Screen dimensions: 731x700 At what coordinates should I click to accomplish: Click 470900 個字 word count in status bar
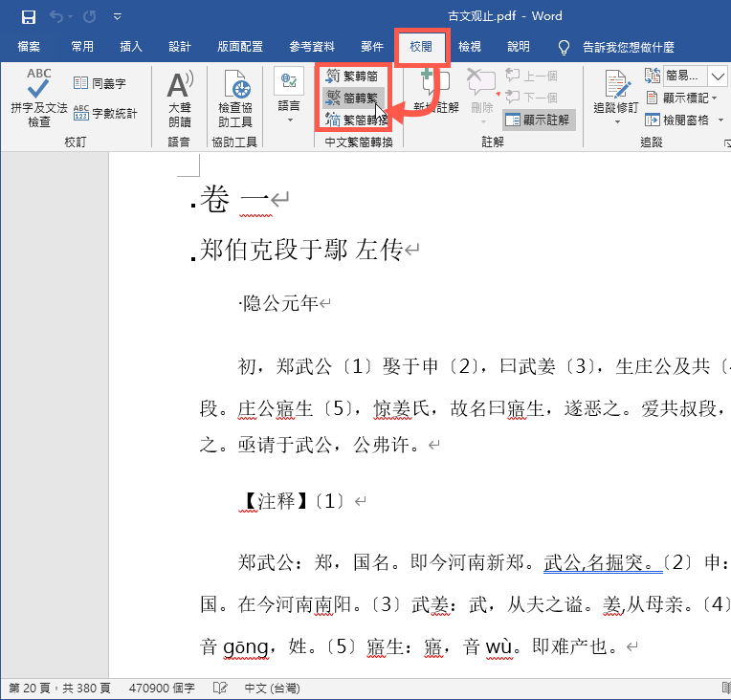[x=162, y=688]
